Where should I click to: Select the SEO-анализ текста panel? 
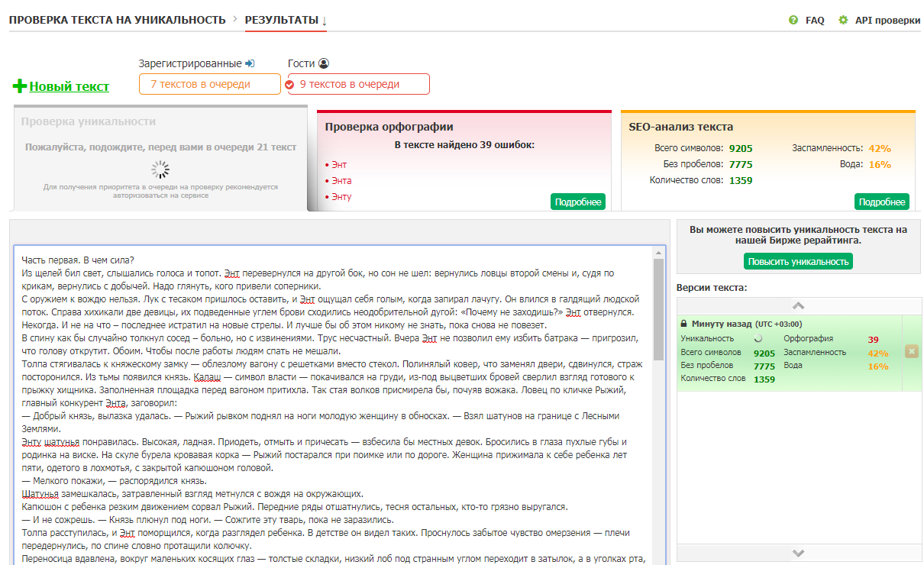(x=680, y=128)
